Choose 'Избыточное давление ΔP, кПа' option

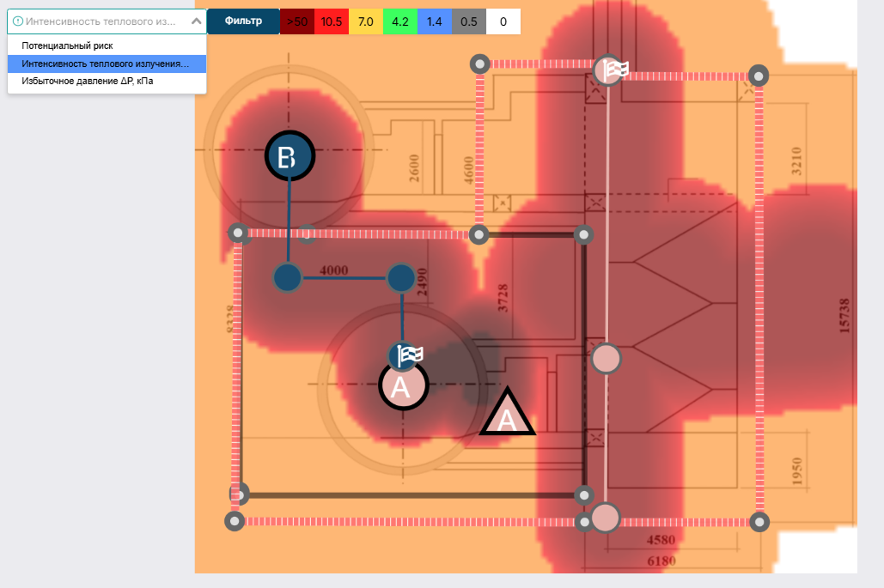pos(107,81)
